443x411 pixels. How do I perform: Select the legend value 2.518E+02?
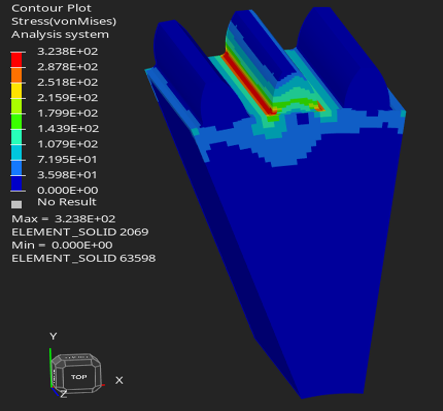(x=67, y=82)
